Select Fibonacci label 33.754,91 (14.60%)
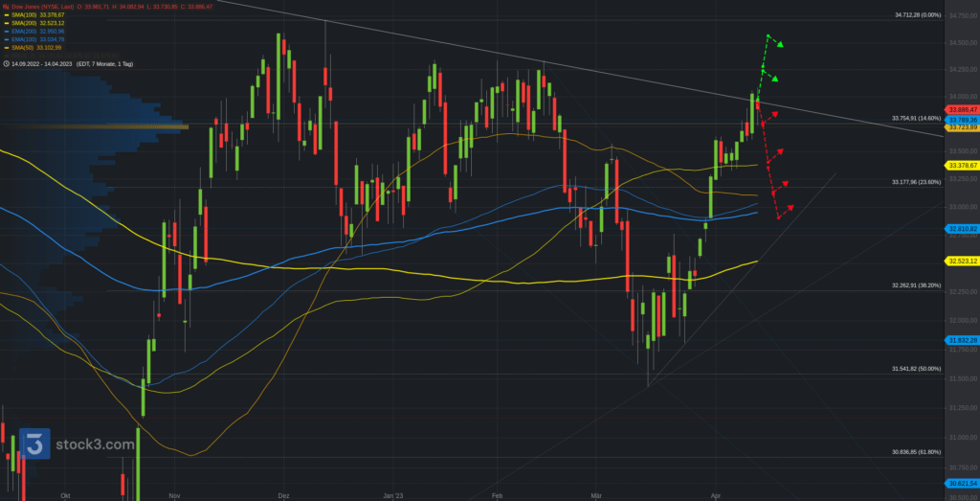This screenshot has width=980, height=501. 916,118
